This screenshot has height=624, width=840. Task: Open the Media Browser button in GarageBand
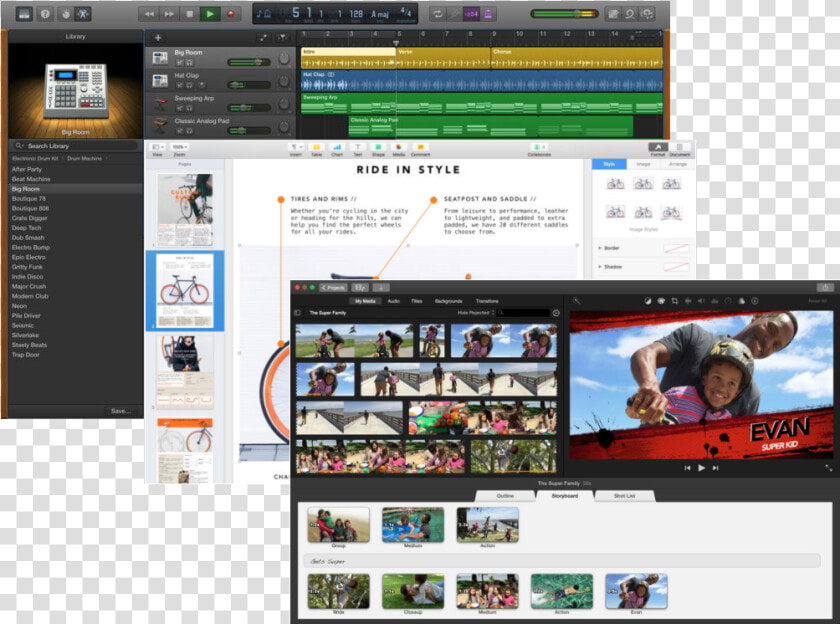(x=647, y=14)
